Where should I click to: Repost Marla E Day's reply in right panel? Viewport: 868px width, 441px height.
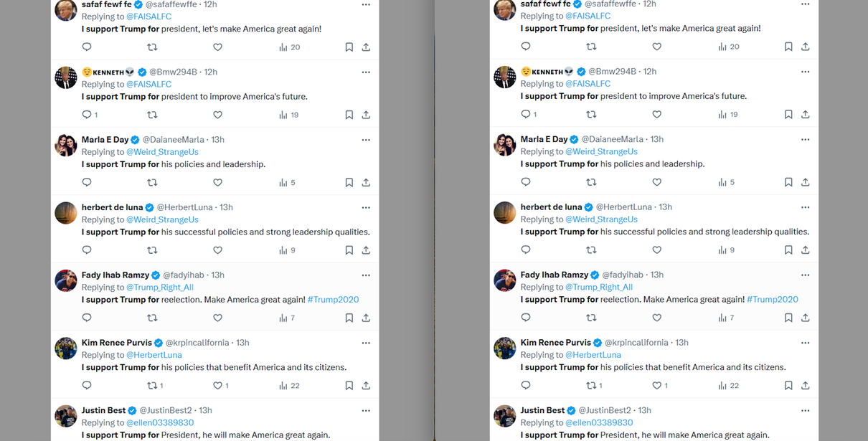591,183
